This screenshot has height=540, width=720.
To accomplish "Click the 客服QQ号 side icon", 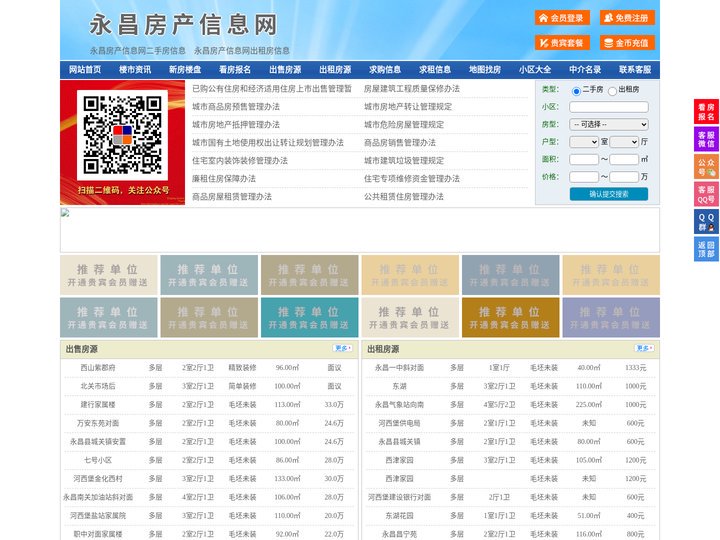I will [x=706, y=194].
